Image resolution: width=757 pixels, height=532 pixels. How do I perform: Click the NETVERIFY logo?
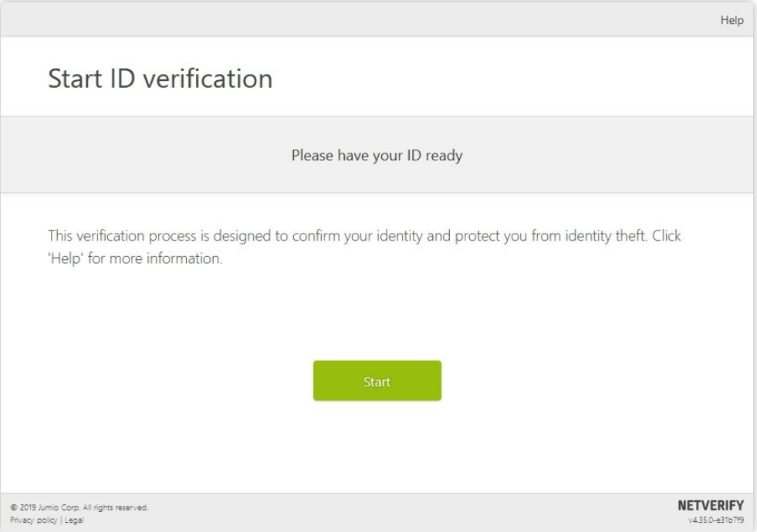click(x=711, y=506)
